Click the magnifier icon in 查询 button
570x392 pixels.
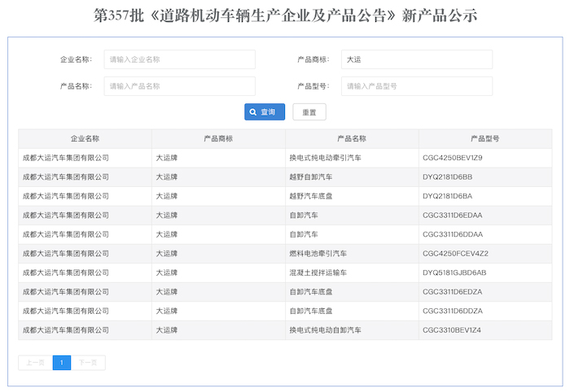[253, 112]
